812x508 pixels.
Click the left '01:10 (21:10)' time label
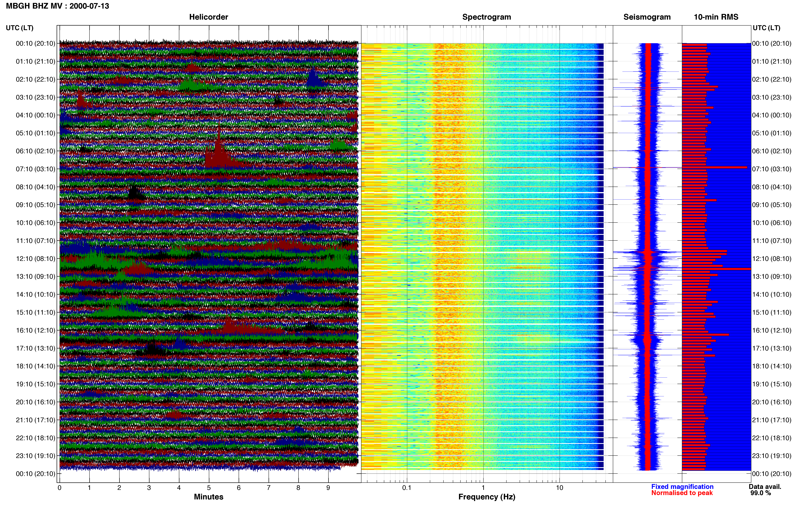pyautogui.click(x=36, y=61)
